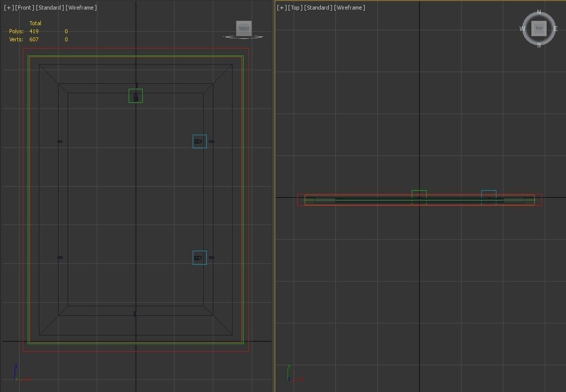Open the Front viewport [Wireframe] shading menu
566x392 pixels.
pyautogui.click(x=81, y=8)
